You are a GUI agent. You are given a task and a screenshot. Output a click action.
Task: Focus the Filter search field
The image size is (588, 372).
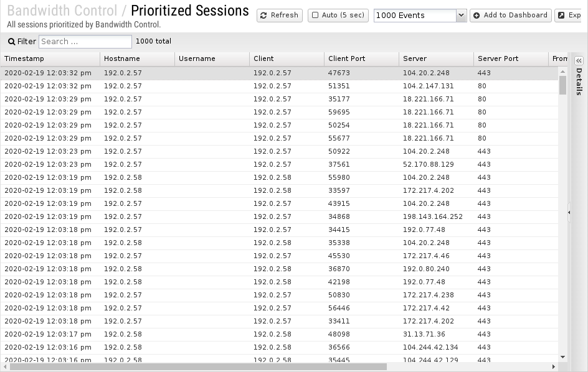(x=85, y=42)
